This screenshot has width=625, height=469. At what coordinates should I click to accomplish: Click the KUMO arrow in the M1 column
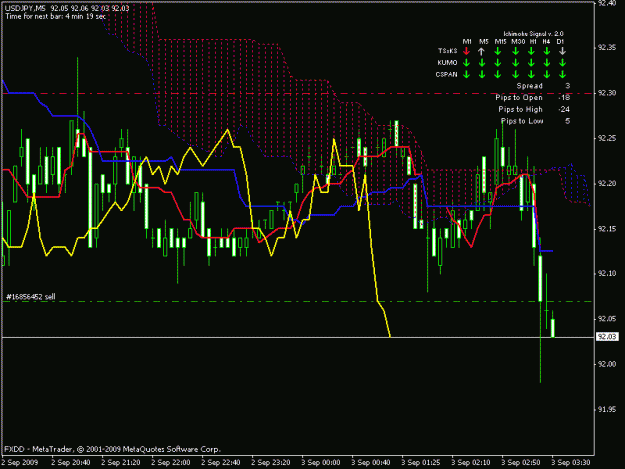(466, 63)
